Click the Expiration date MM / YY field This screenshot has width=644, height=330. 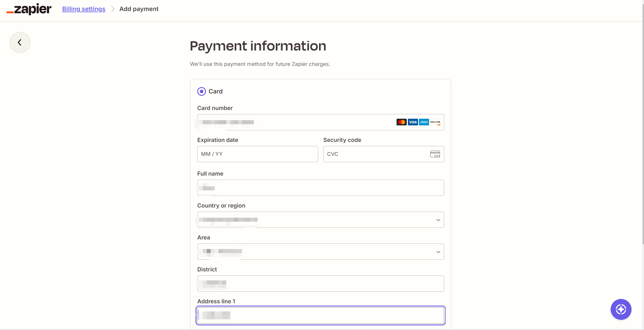point(258,154)
